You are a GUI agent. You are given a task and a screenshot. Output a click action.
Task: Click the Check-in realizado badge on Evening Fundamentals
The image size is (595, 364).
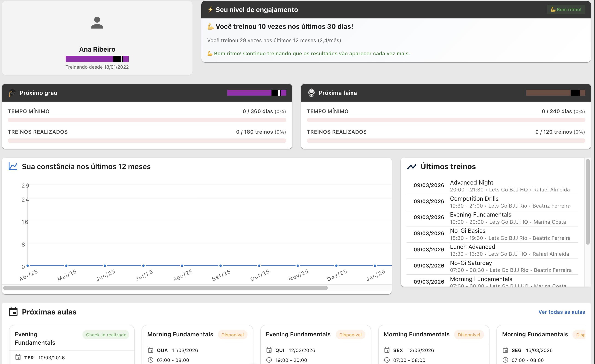point(105,335)
